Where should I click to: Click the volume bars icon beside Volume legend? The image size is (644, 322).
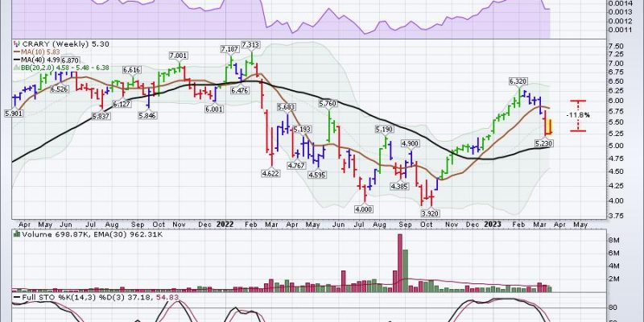point(17,233)
